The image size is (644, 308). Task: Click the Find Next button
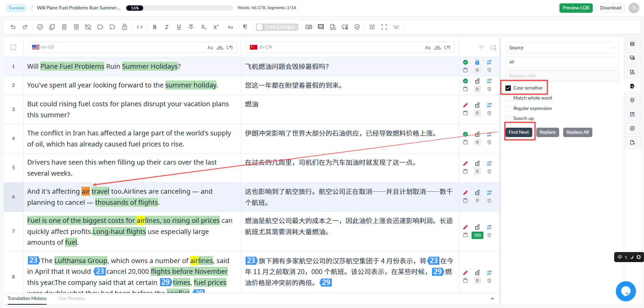(x=519, y=132)
